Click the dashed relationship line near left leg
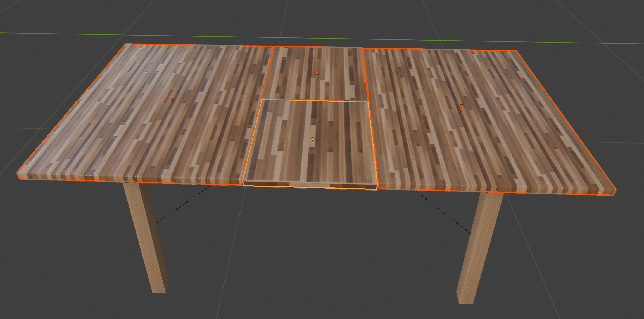The width and height of the screenshot is (644, 319). 183,205
